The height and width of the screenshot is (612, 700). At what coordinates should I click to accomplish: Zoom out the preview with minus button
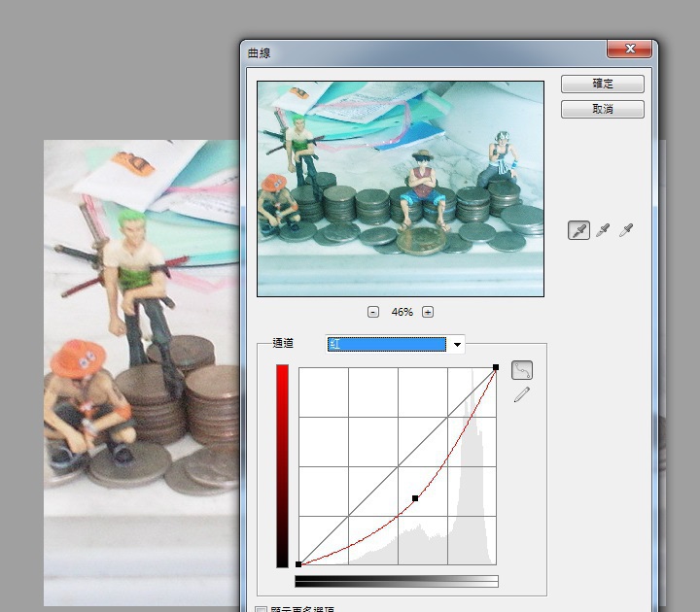373,312
